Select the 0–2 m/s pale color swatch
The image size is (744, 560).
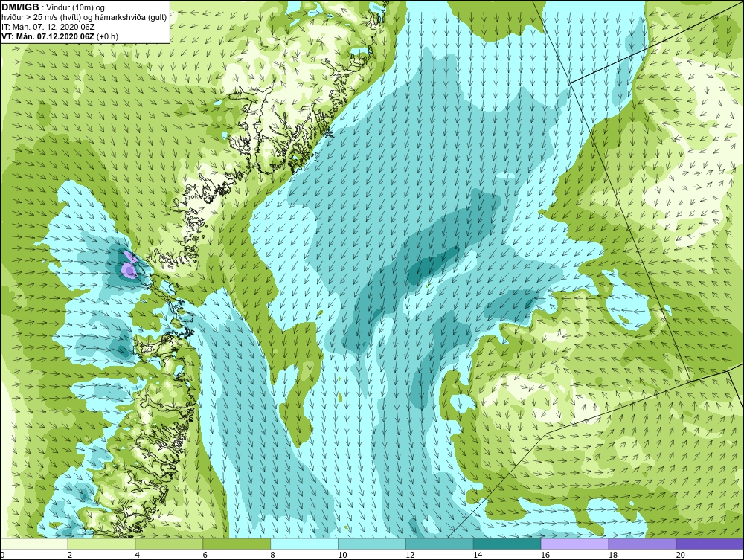(33, 544)
